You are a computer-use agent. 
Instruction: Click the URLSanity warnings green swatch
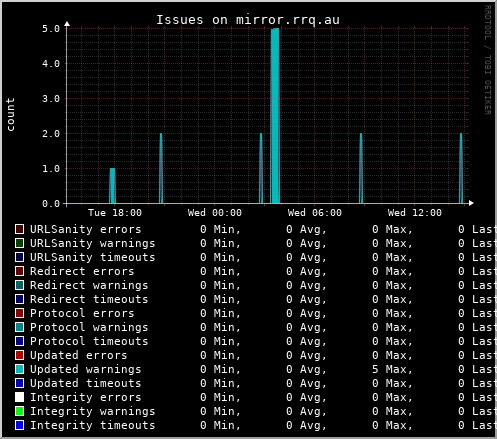(19, 243)
